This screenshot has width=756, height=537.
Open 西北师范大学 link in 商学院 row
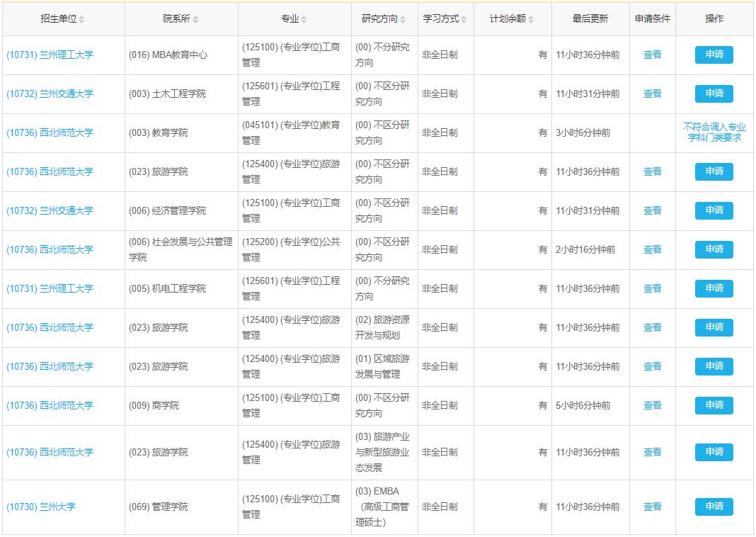(x=50, y=405)
